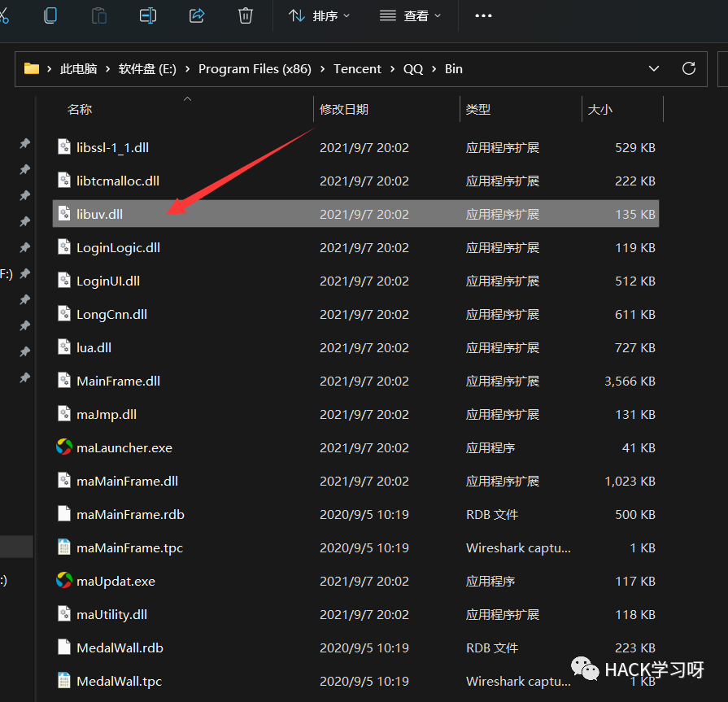The image size is (728, 702).
Task: Open the 排序 sort dropdown
Action: click(x=319, y=16)
